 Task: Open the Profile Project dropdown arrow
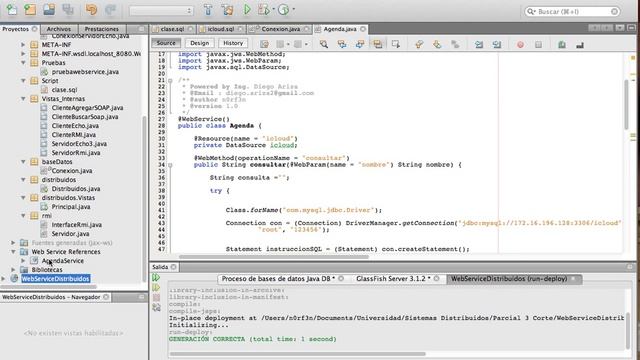293,9
